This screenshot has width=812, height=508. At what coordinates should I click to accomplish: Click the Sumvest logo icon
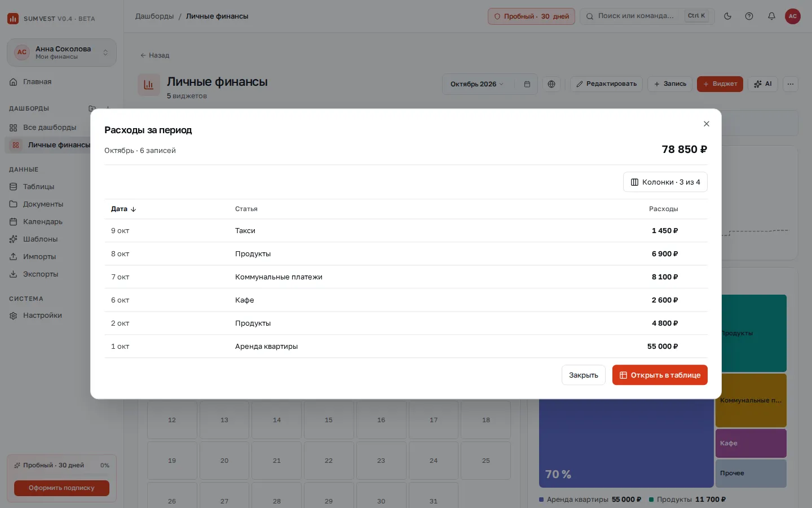(13, 19)
